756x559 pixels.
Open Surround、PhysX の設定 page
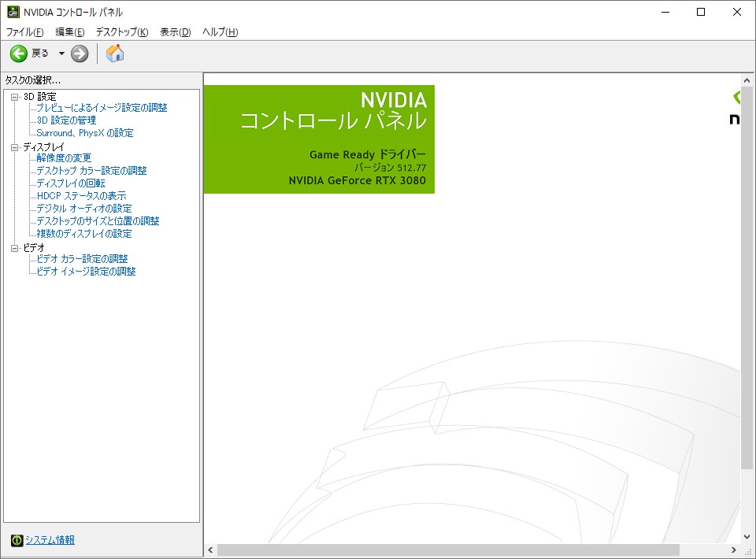coord(85,133)
